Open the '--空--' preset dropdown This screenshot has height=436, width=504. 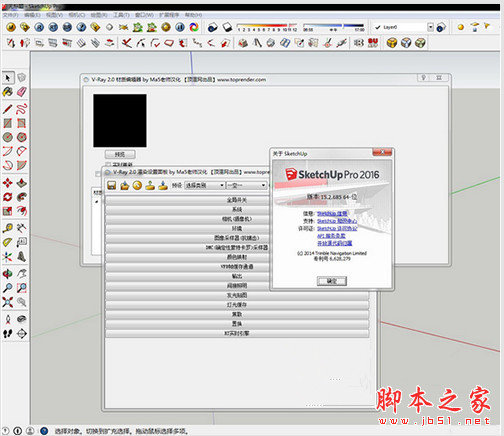point(246,185)
